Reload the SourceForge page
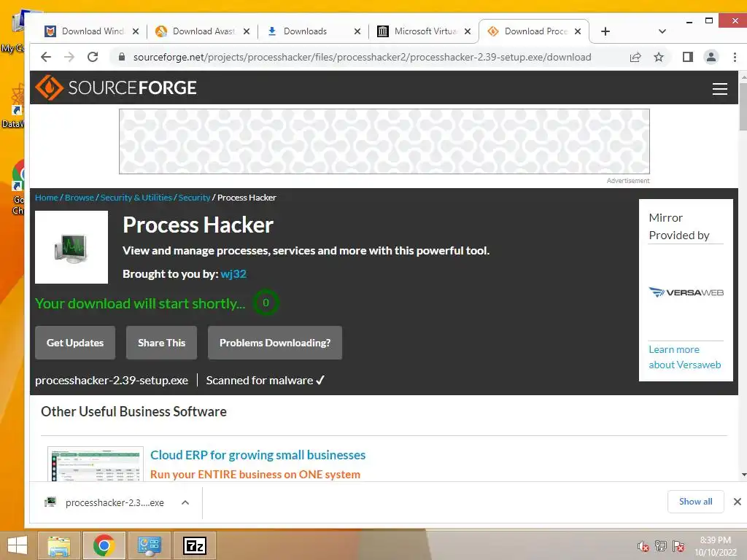Viewport: 747px width, 560px height. (93, 57)
